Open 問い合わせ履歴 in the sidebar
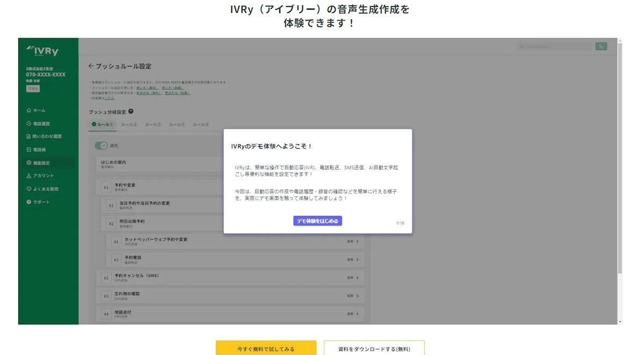The width and height of the screenshot is (644, 355). coord(48,136)
